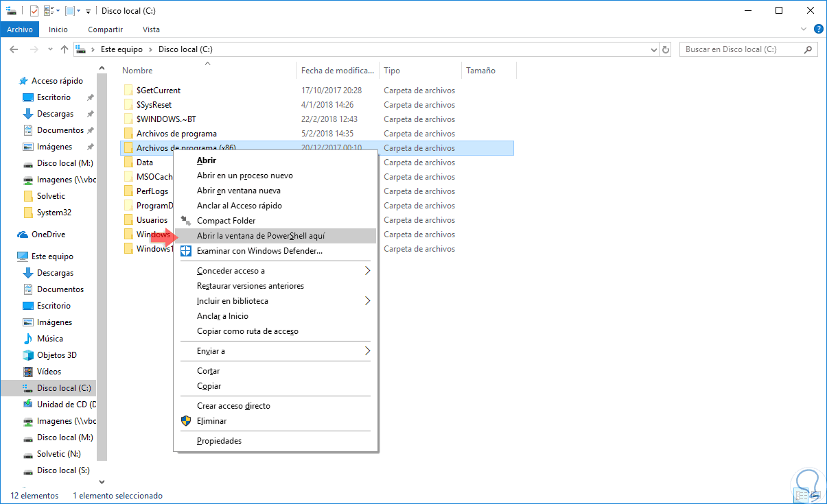Select Acceso rápido star icon in sidebar
The height and width of the screenshot is (504, 827).
pyautogui.click(x=23, y=81)
